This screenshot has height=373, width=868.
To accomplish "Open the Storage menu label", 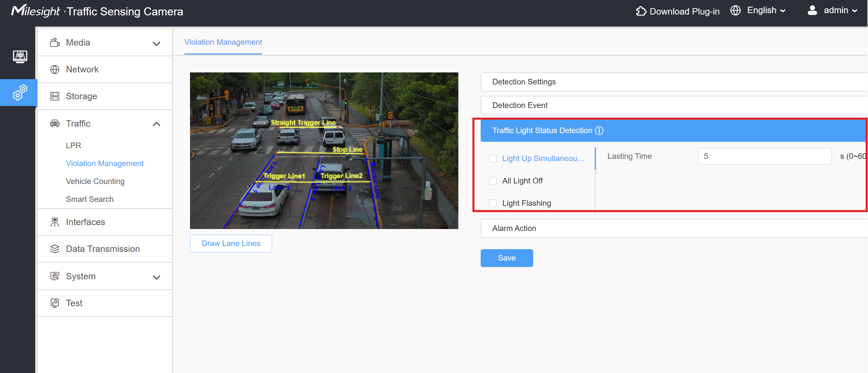I will pos(82,96).
